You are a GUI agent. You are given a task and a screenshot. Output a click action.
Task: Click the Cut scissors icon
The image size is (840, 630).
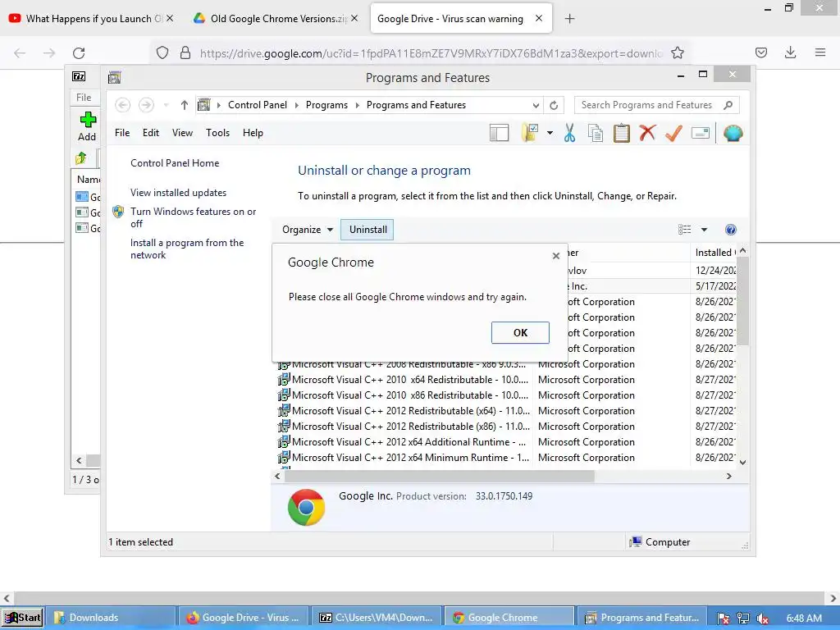(x=569, y=133)
